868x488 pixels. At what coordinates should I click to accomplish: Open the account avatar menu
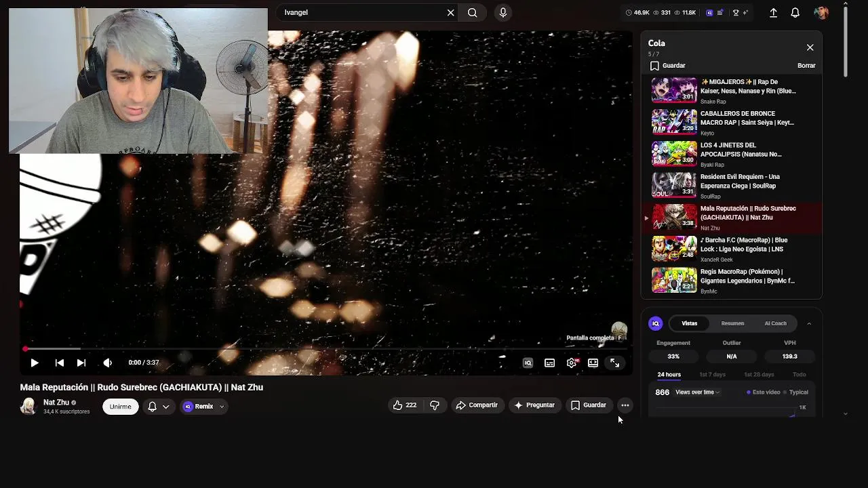coord(821,12)
